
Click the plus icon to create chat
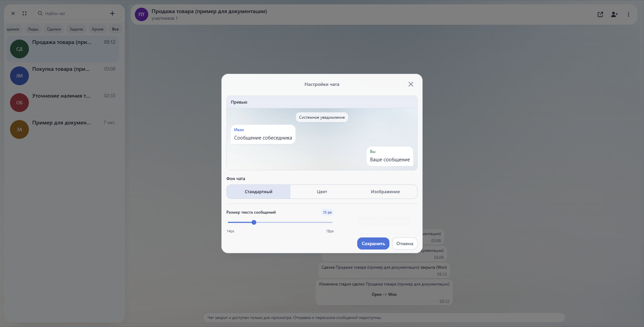112,13
